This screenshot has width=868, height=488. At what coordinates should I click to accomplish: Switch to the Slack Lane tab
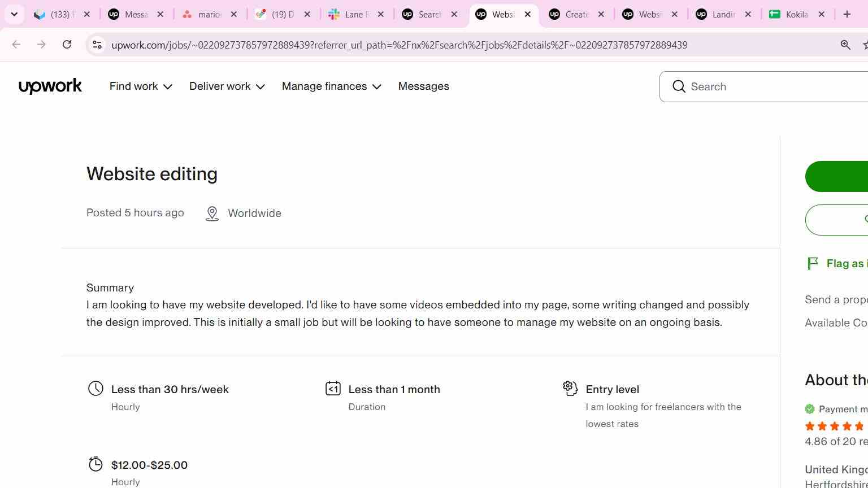[356, 14]
